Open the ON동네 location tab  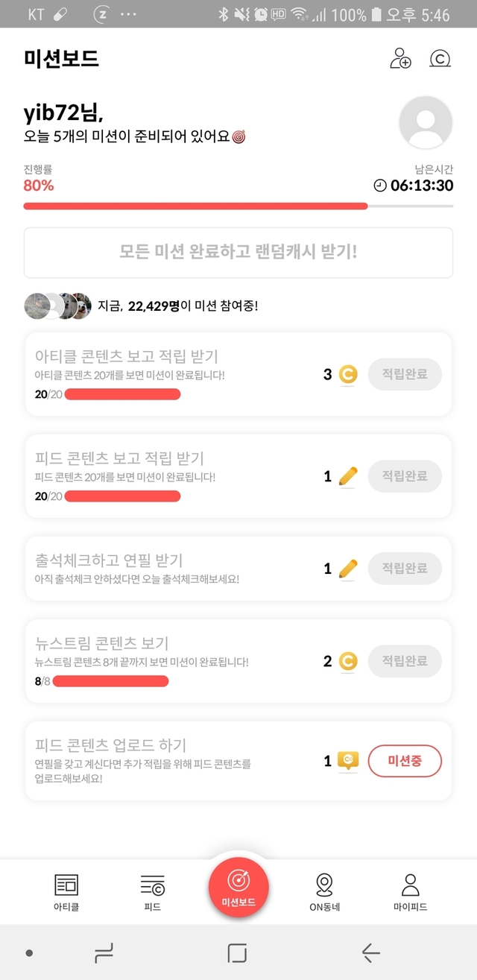324,892
